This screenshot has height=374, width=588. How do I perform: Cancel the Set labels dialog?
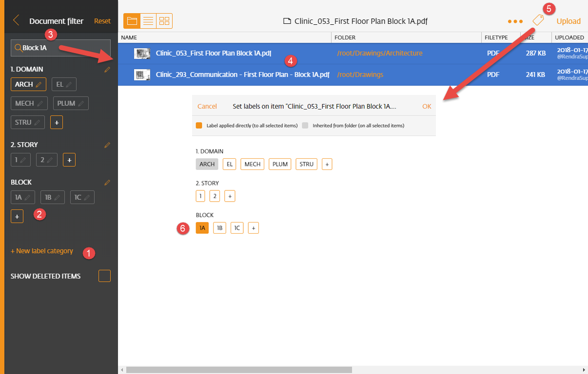pyautogui.click(x=207, y=106)
